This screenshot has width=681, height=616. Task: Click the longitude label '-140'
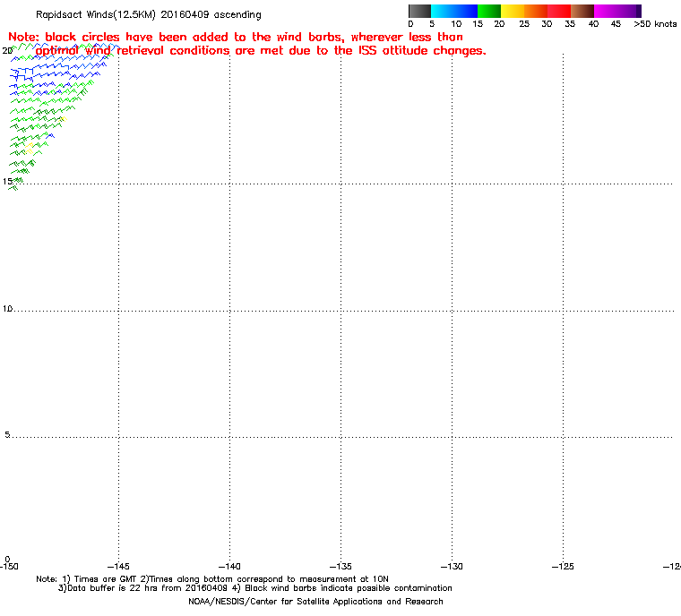pos(229,566)
